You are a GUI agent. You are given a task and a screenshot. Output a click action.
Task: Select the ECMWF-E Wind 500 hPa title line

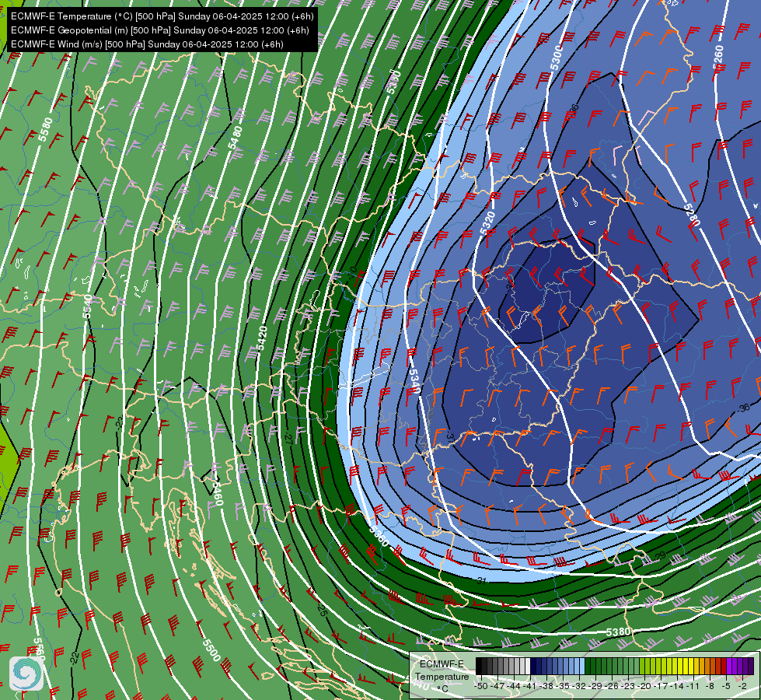147,44
